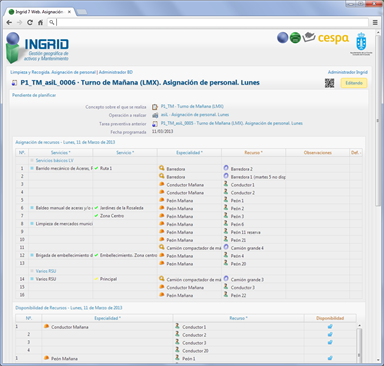The image size is (384, 366).
Task: Open the Administrador Ingrid link
Action: [348, 72]
